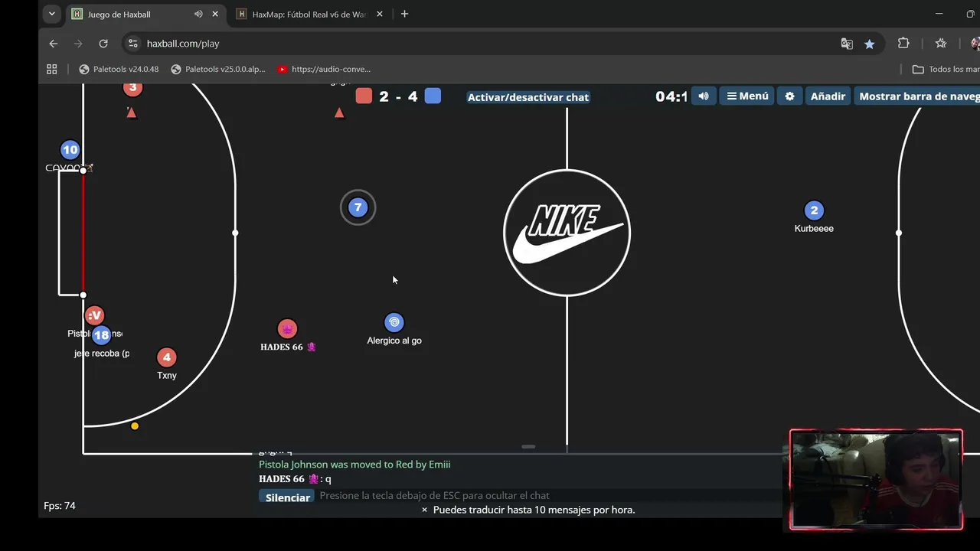This screenshot has width=980, height=551.
Task: Click blue player number 18
Action: pyautogui.click(x=101, y=335)
